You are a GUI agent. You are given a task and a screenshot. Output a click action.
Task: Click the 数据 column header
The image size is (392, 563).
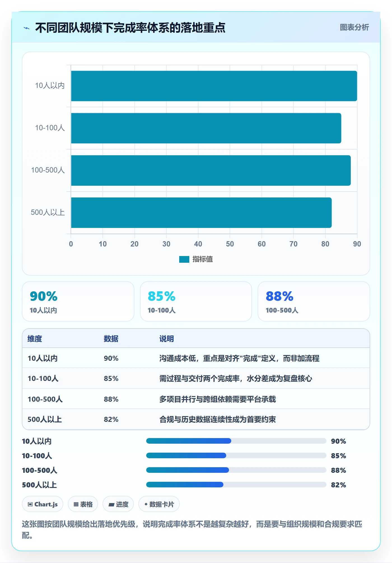[x=111, y=339]
